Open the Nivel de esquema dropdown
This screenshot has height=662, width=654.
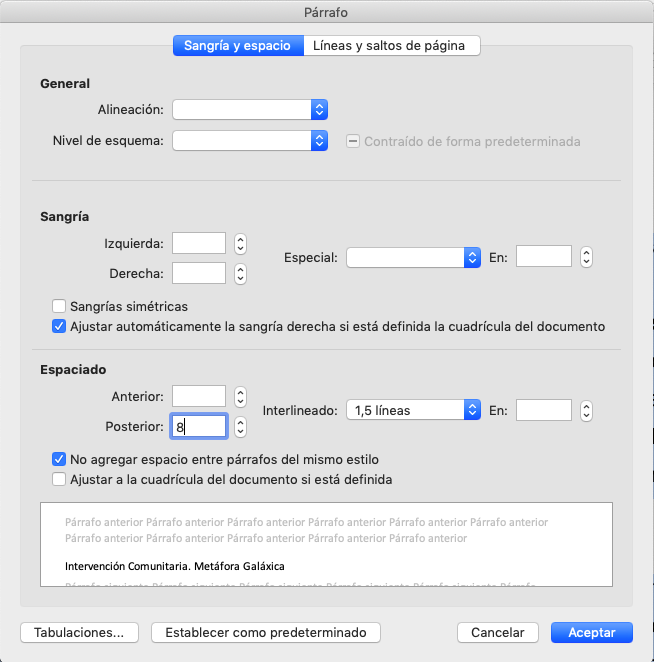click(250, 141)
